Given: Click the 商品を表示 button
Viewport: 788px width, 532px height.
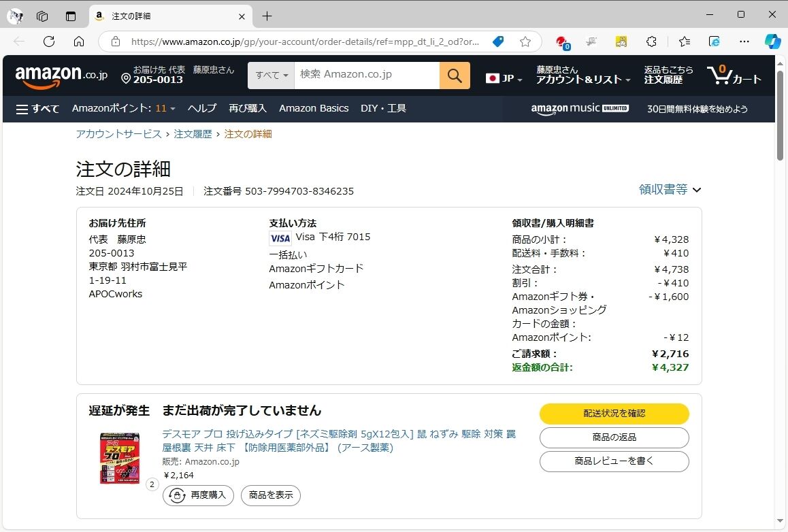Looking at the screenshot, I should tap(271, 495).
